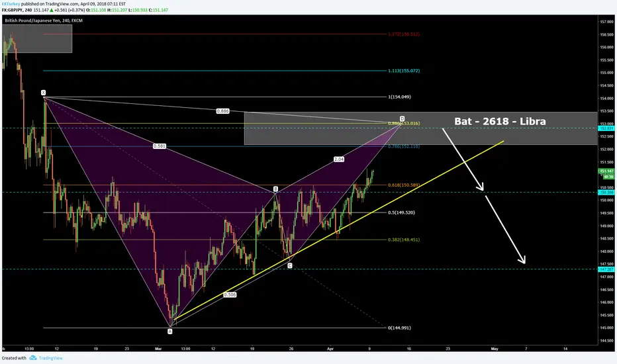Click the 150.308 cyan price tag
This screenshot has height=364, width=617.
(x=606, y=193)
